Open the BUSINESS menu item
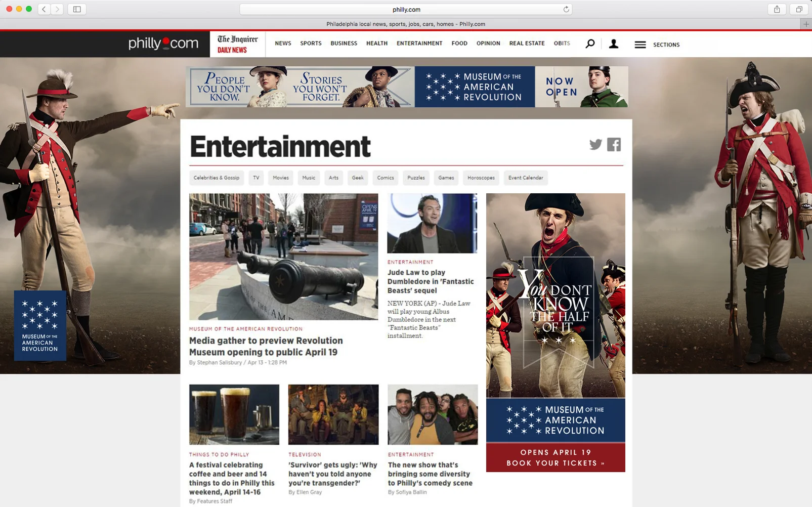The width and height of the screenshot is (812, 507). [x=344, y=44]
